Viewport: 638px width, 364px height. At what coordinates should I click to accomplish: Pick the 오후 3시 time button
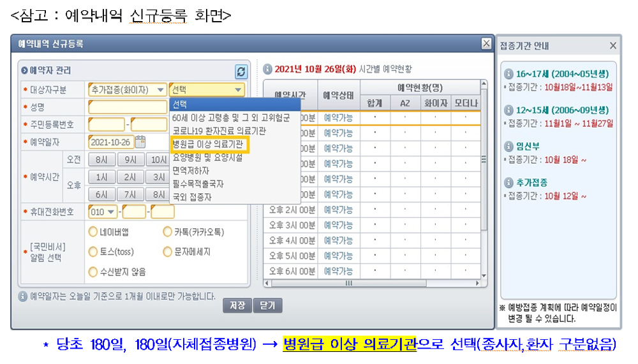(x=158, y=177)
